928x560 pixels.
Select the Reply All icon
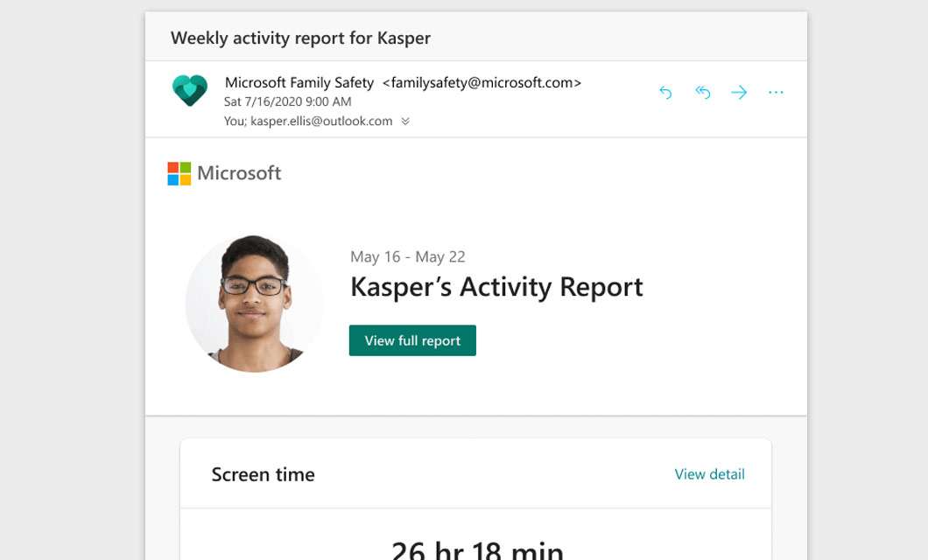702,92
